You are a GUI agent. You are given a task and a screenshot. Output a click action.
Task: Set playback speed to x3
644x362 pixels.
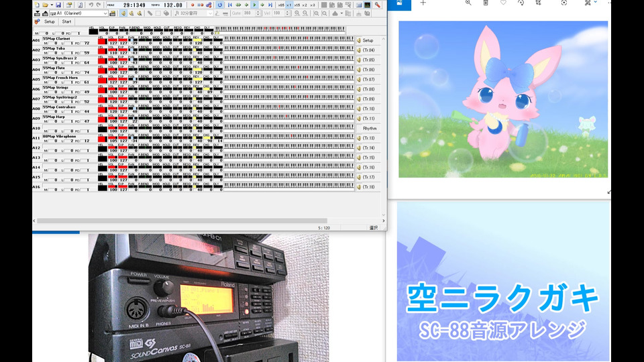pos(313,5)
